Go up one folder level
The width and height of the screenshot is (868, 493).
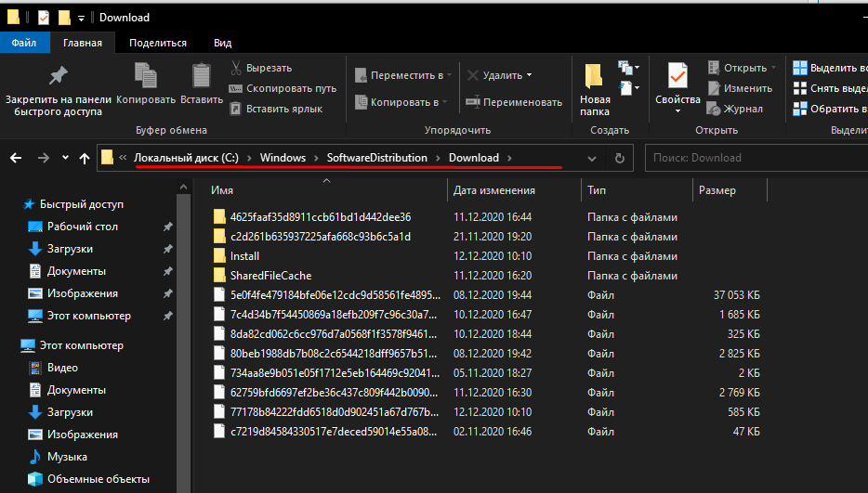[85, 158]
